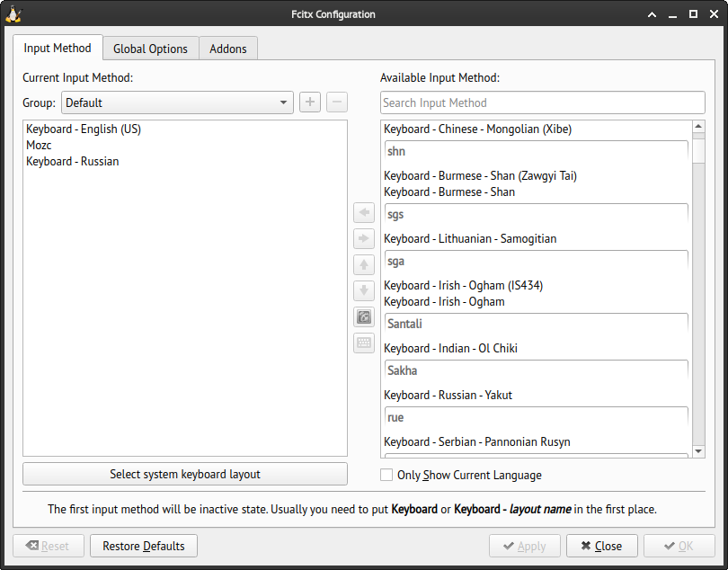Add a new group with the plus icon

(309, 102)
